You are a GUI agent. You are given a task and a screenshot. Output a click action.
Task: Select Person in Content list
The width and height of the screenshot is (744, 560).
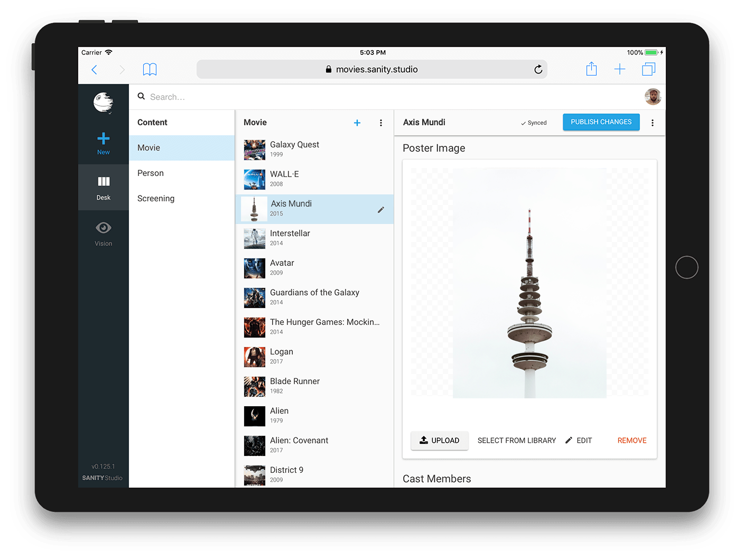[x=151, y=173]
